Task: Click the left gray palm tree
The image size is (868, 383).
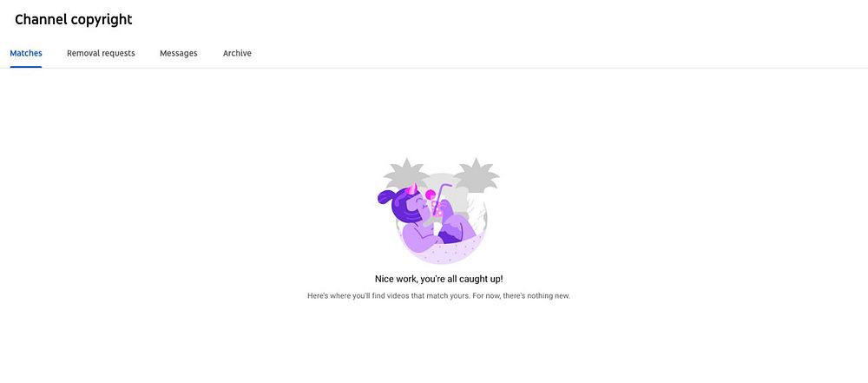Action: coord(407,173)
